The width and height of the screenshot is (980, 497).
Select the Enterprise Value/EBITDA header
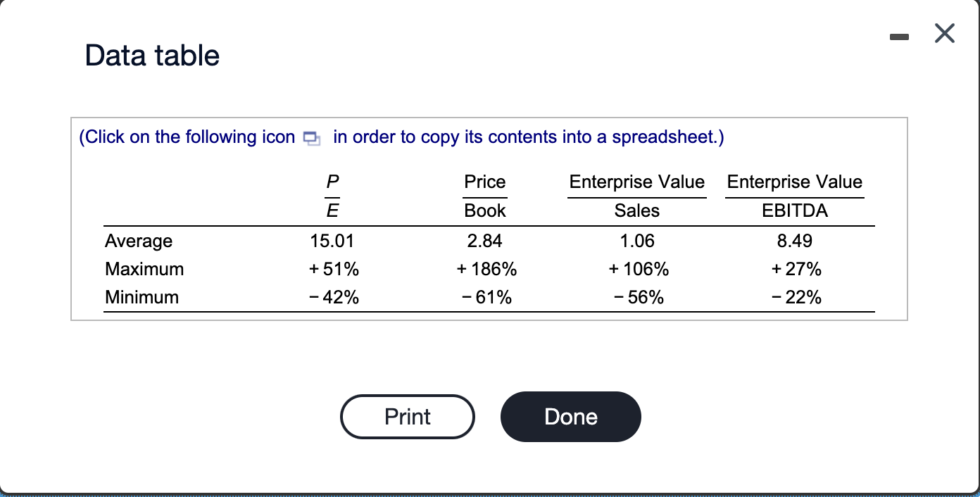pos(795,196)
